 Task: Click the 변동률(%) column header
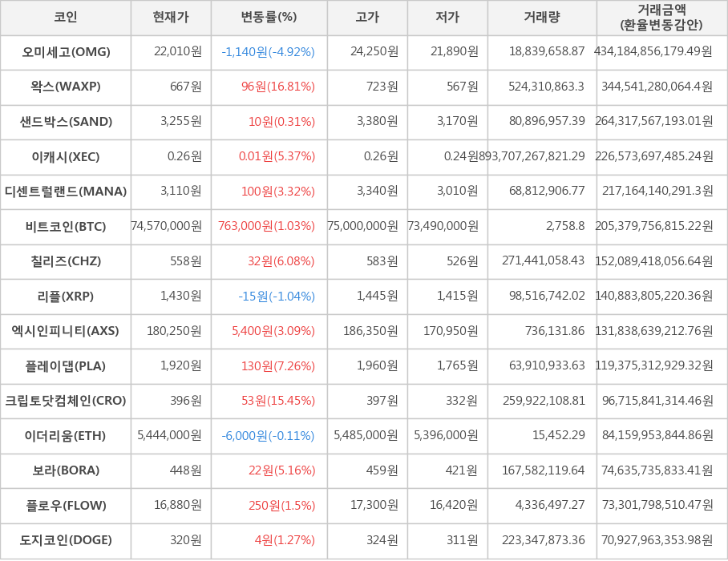pyautogui.click(x=269, y=17)
